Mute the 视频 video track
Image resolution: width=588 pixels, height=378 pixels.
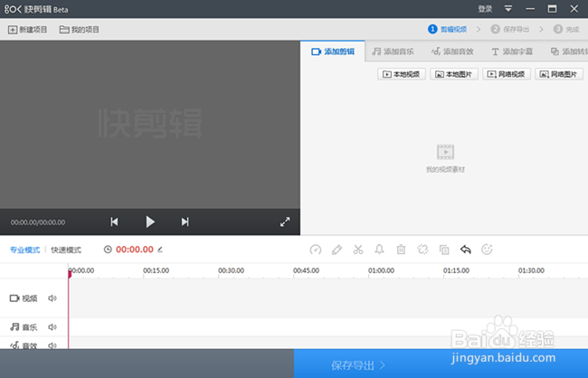click(x=52, y=298)
